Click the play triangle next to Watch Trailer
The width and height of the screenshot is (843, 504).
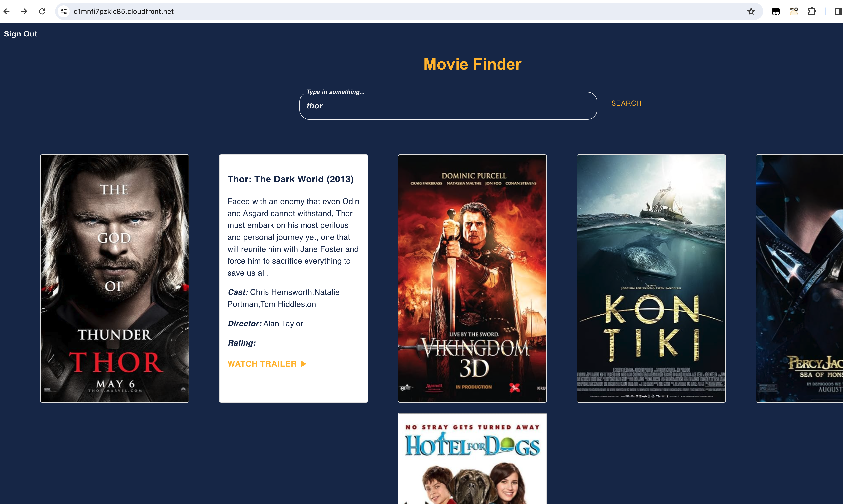tap(304, 364)
